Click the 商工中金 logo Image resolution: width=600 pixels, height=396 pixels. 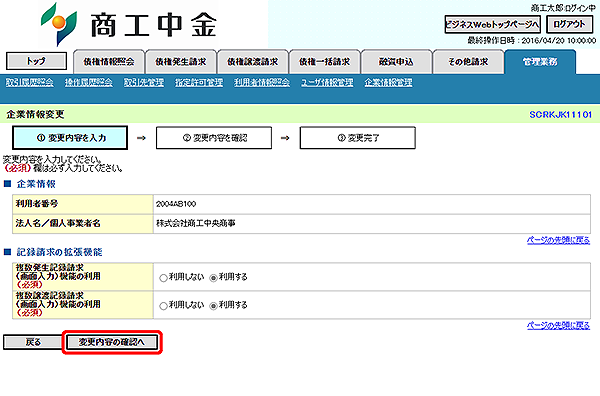(x=129, y=24)
